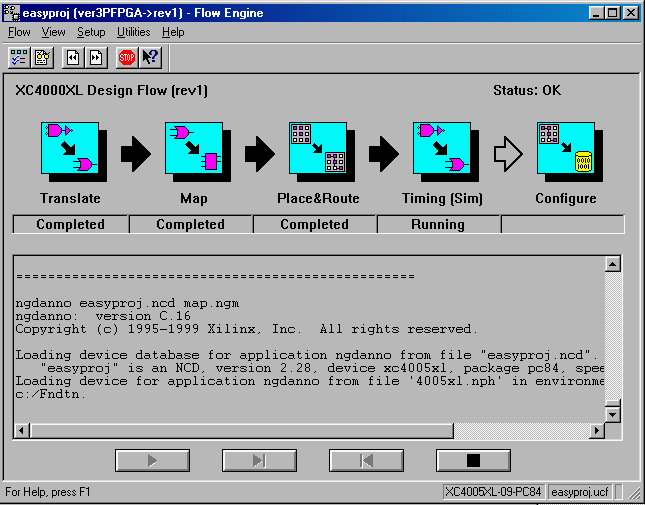Click the Configure stage icon
The height and width of the screenshot is (505, 645).
click(x=565, y=149)
